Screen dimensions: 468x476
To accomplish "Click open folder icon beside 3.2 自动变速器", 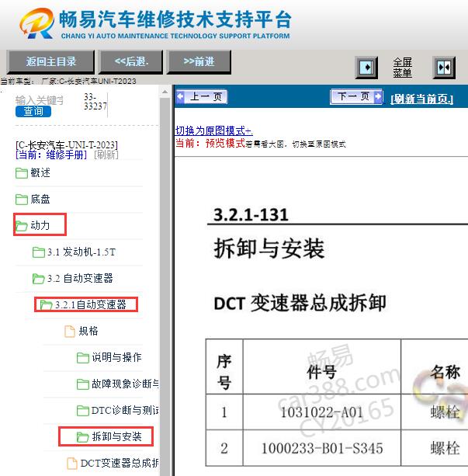I will tap(39, 279).
